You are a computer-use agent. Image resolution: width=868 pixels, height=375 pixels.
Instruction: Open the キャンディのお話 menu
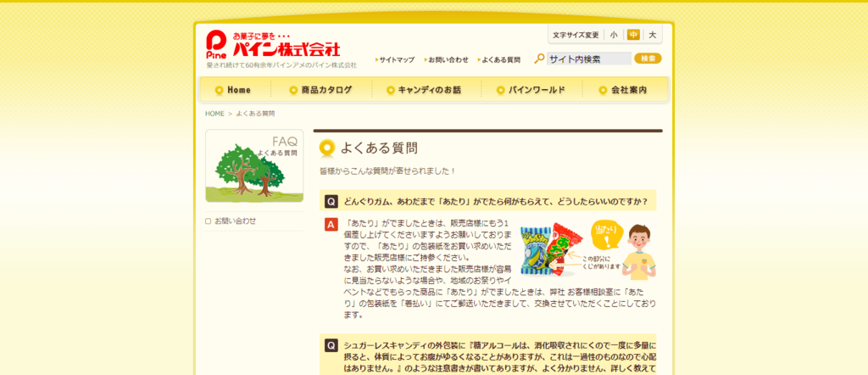point(424,90)
